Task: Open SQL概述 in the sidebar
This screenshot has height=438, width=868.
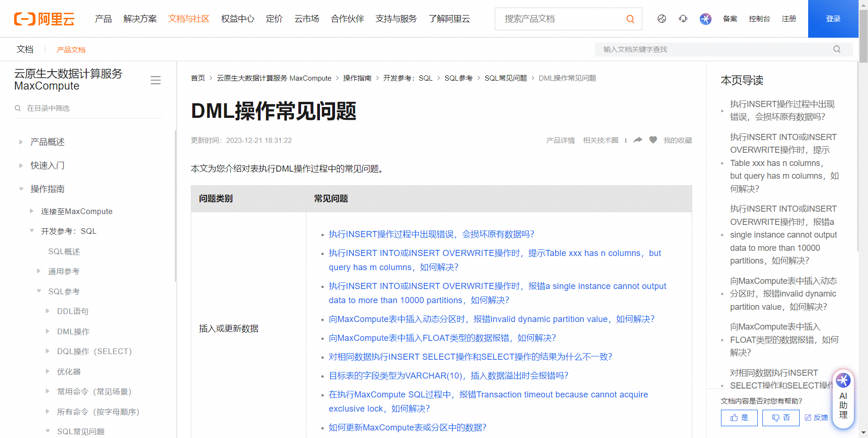Action: click(x=64, y=251)
